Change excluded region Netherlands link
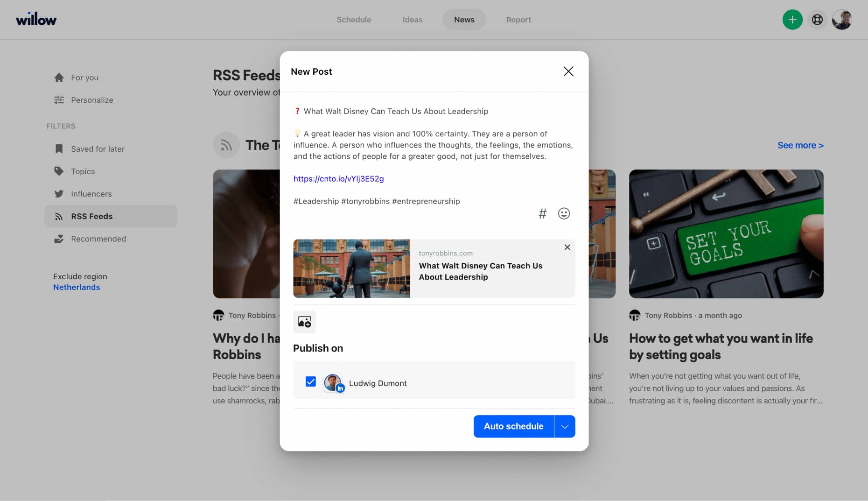 click(x=77, y=287)
